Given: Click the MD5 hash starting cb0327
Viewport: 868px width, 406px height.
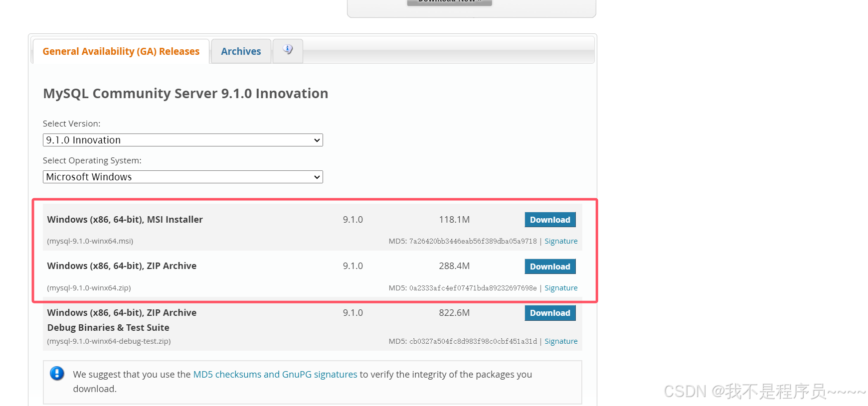Looking at the screenshot, I should (x=473, y=341).
